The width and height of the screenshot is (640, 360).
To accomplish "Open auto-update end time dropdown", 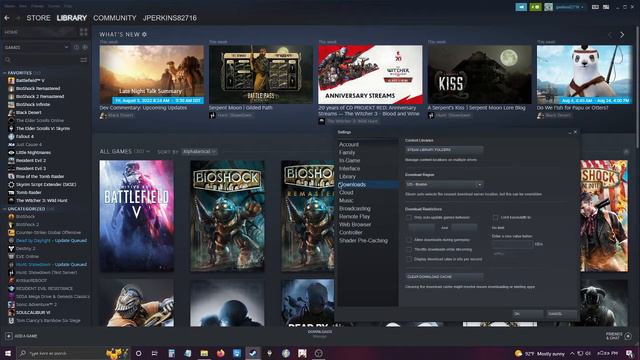I will [x=464, y=227].
